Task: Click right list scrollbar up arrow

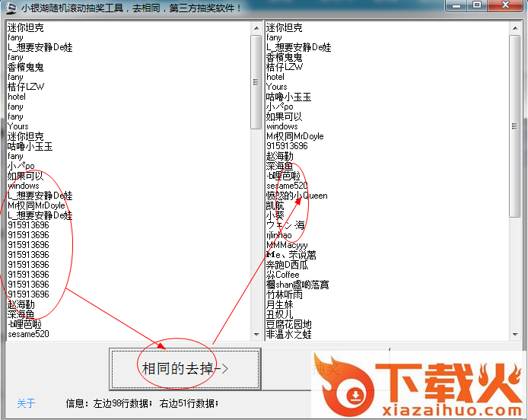Action: pos(515,27)
